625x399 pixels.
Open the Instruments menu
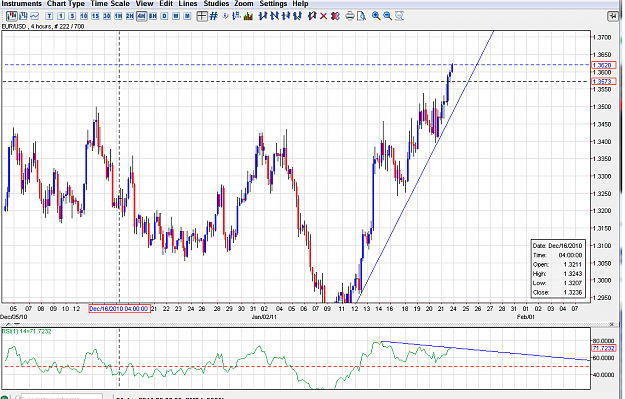21,4
